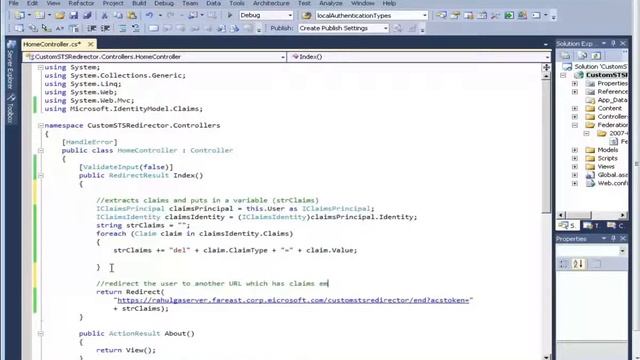Open the Solution Explorer window position menu arrow
The width and height of the screenshot is (640, 360).
point(604,43)
